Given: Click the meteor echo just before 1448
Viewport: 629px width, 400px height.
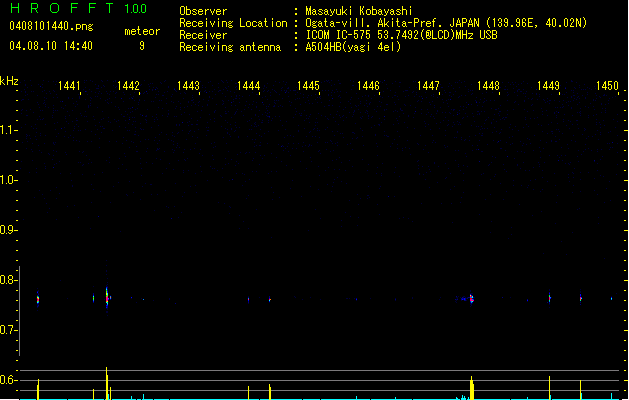Looking at the screenshot, I should 472,299.
